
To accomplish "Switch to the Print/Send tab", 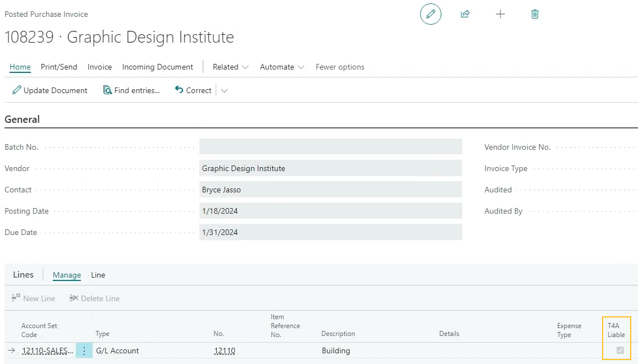I will tap(58, 67).
